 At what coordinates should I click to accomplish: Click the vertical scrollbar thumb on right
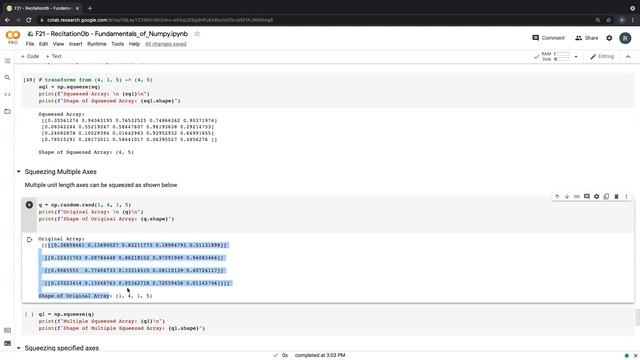637,318
